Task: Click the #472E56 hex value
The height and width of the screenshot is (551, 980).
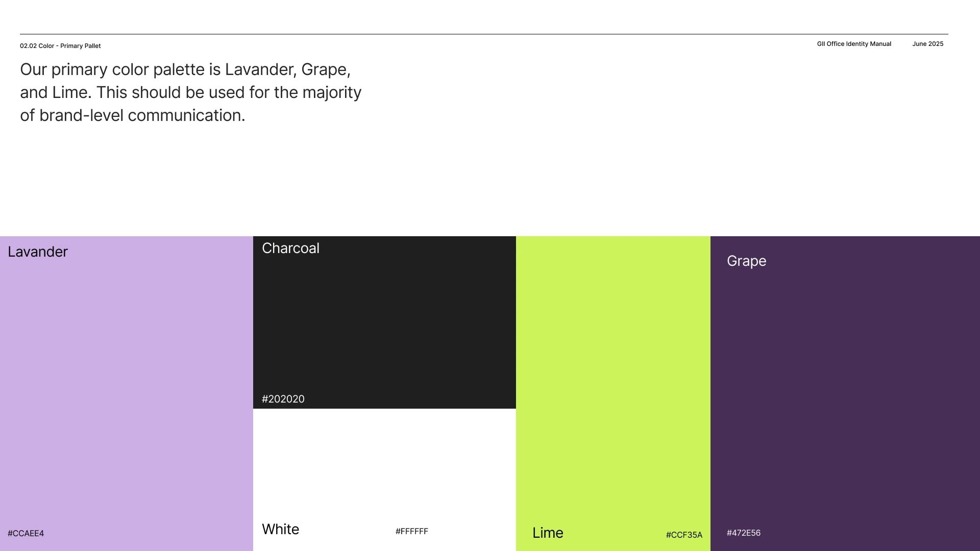Action: pos(744,533)
